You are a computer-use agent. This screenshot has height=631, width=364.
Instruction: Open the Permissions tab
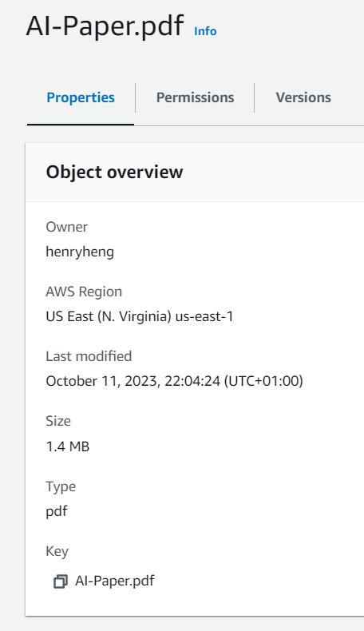pyautogui.click(x=195, y=97)
